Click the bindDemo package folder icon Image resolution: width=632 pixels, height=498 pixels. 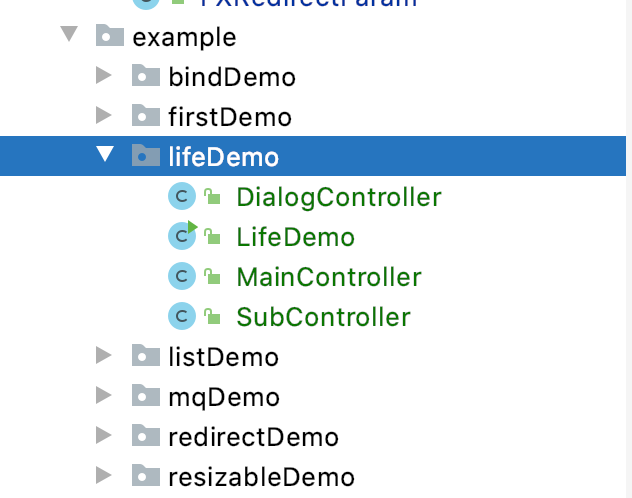coord(146,77)
